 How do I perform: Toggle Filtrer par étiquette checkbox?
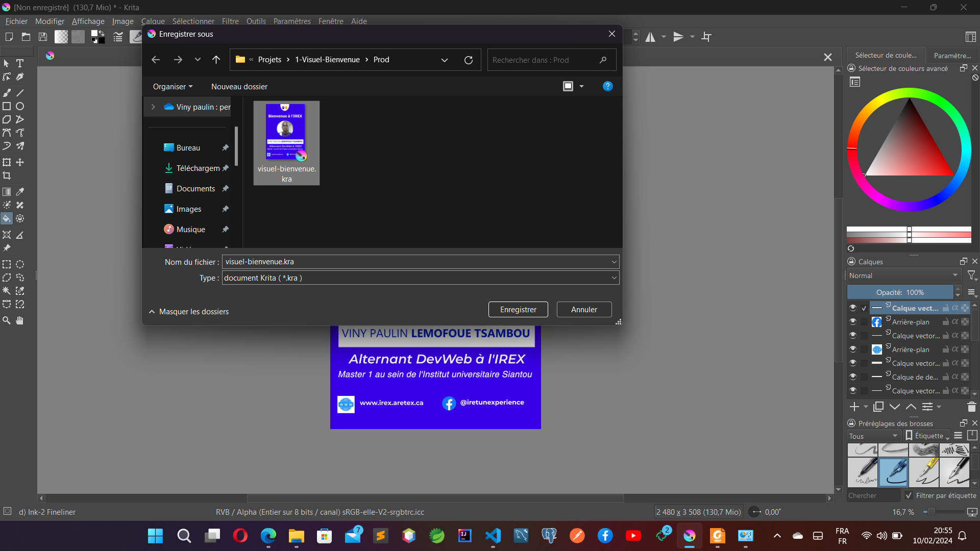909,495
